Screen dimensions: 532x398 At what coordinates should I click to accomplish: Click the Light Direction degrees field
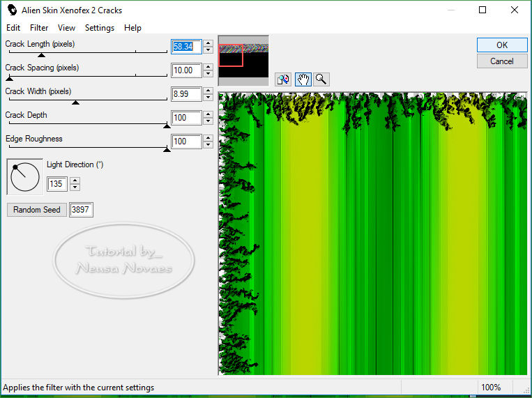[57, 184]
